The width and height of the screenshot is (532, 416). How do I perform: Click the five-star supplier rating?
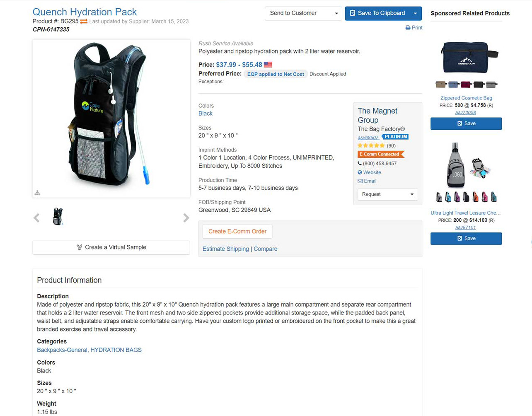coord(371,145)
